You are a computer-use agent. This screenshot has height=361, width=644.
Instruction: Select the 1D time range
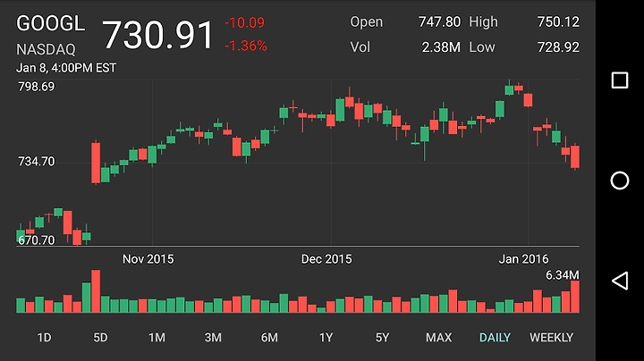[44, 338]
